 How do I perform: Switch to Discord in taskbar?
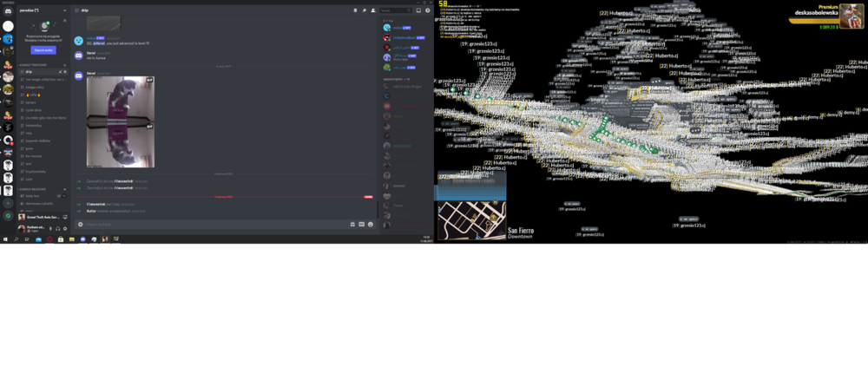coord(82,239)
